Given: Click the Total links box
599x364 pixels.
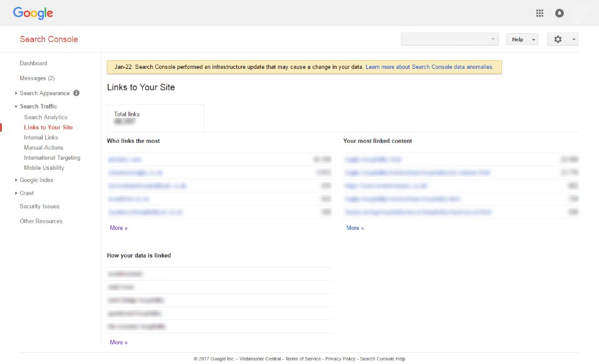Looking at the screenshot, I should [155, 118].
